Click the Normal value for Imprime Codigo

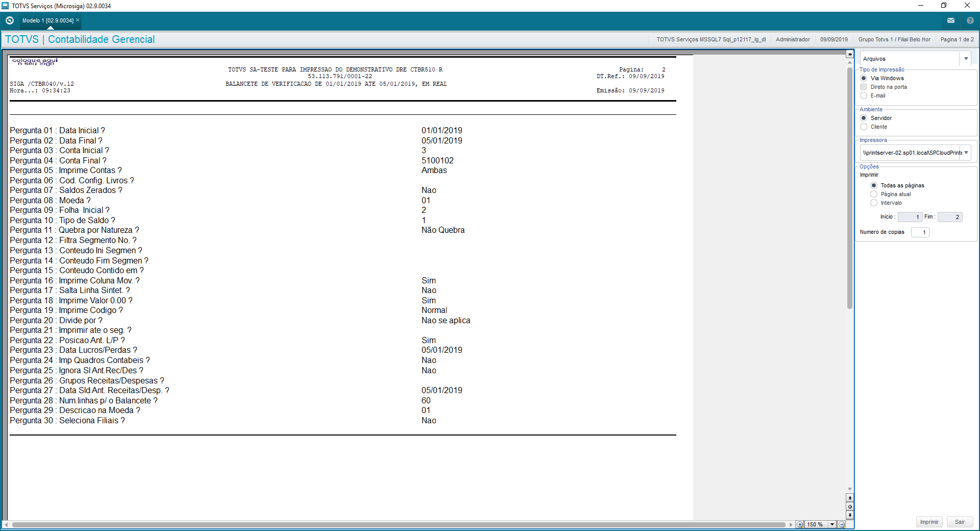[434, 310]
